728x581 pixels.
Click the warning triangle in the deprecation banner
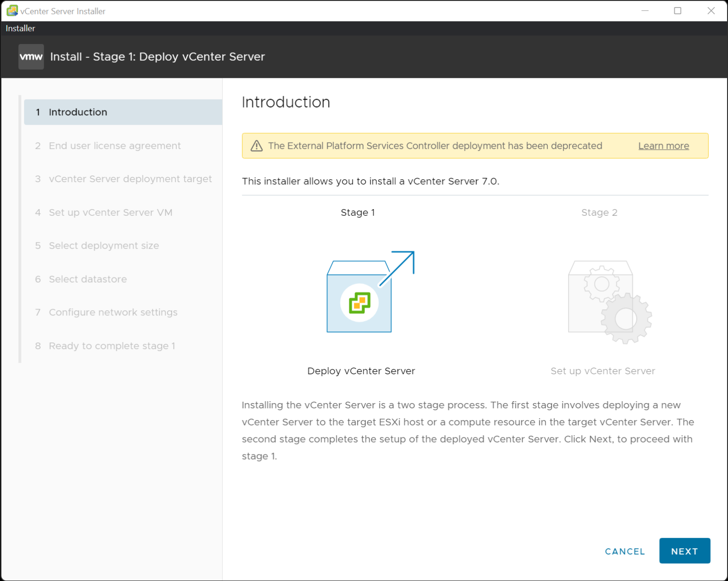point(256,146)
